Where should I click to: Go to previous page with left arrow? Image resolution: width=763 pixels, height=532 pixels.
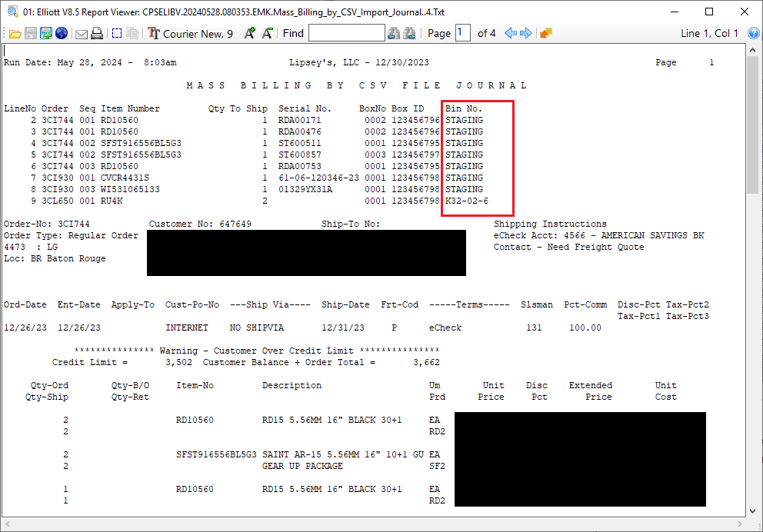(511, 34)
